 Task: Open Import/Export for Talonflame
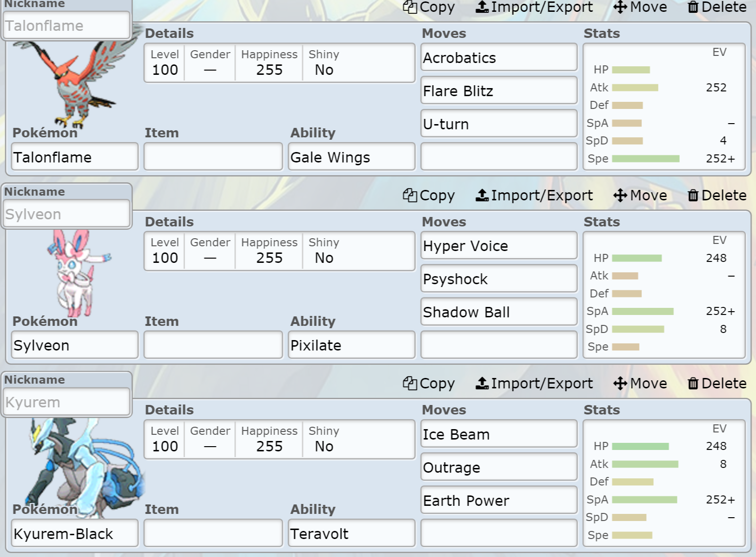pyautogui.click(x=534, y=7)
